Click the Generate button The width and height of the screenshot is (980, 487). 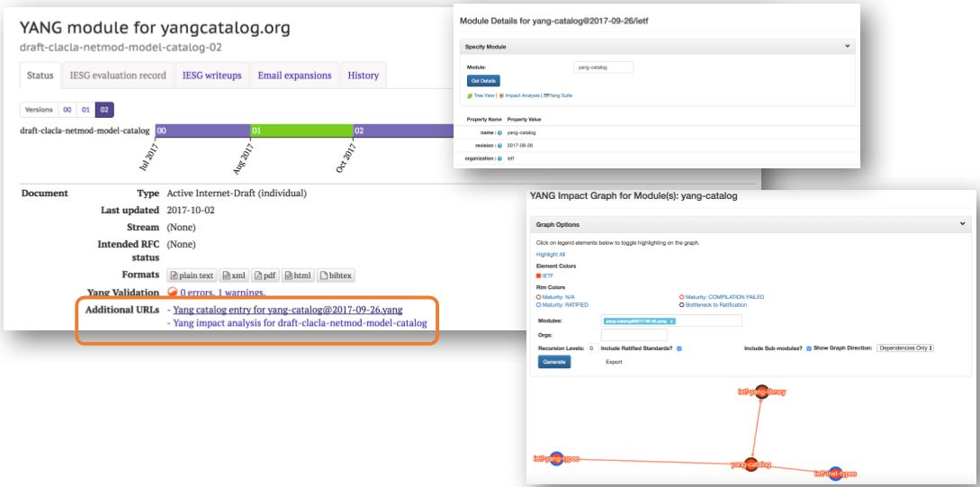click(x=553, y=362)
